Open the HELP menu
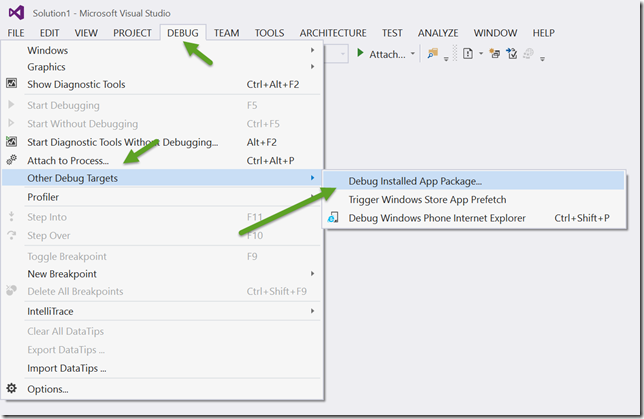The image size is (644, 419). click(x=544, y=33)
